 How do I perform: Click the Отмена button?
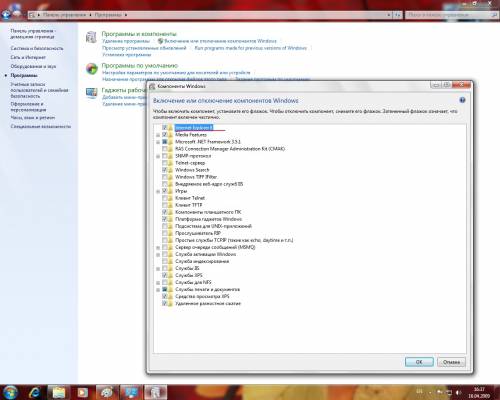[x=451, y=362]
